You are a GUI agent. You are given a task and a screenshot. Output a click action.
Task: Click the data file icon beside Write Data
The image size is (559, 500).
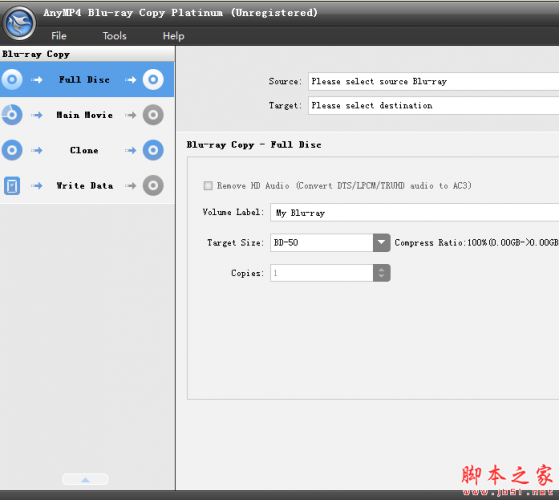(12, 186)
